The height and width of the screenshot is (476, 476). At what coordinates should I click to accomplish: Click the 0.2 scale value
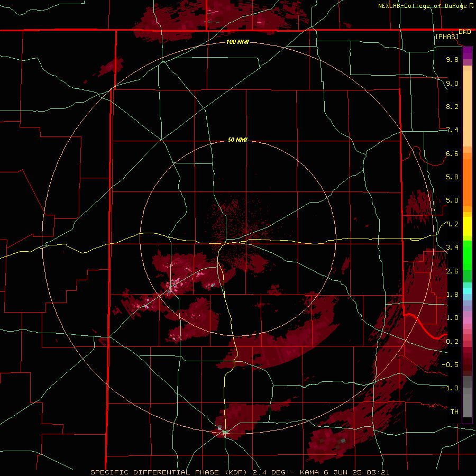(x=452, y=342)
